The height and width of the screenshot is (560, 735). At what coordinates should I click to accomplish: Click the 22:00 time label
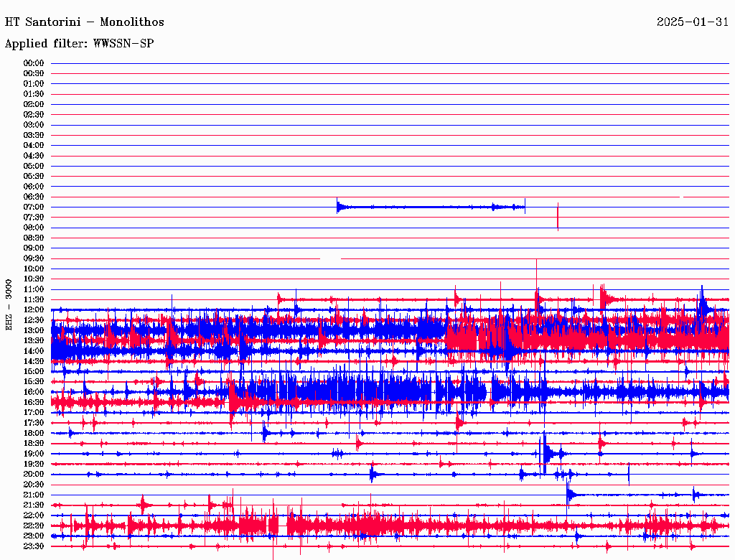(34, 515)
